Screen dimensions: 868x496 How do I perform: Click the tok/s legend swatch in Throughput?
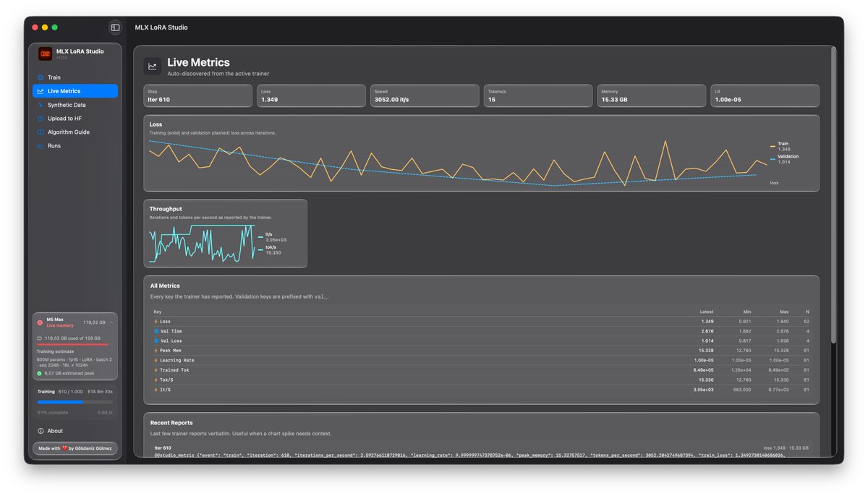pos(260,249)
